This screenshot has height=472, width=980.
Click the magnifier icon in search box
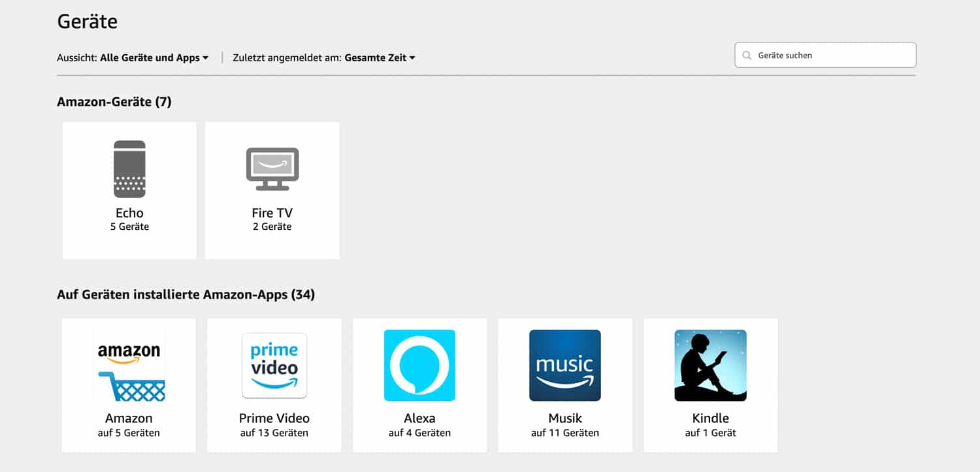[x=747, y=55]
